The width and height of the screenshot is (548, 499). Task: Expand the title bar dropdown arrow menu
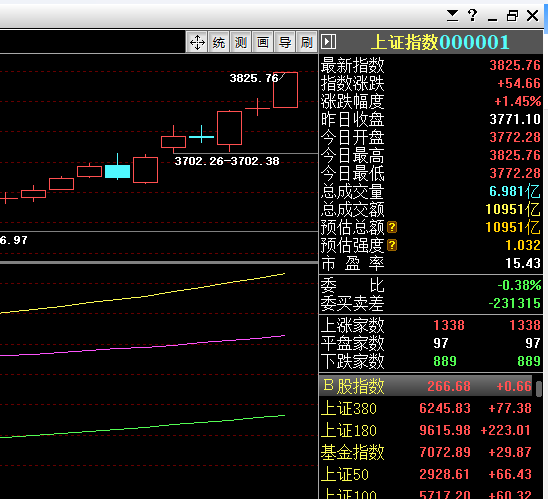tap(453, 15)
